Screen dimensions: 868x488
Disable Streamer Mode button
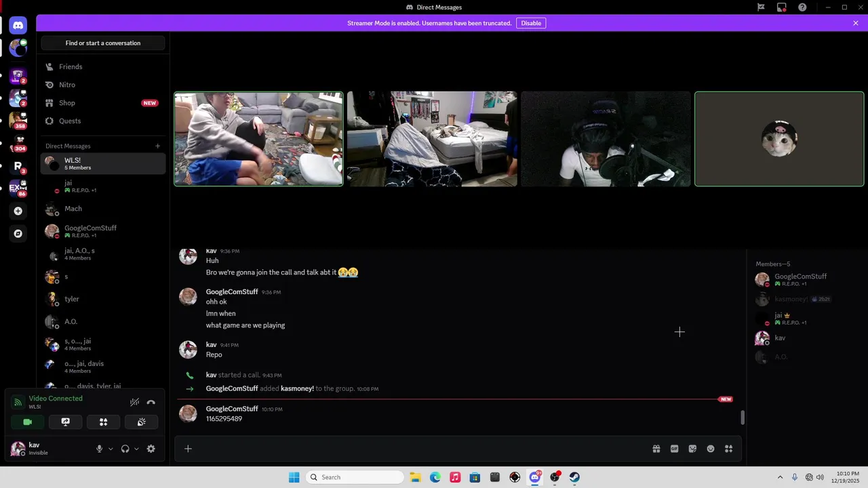pyautogui.click(x=531, y=23)
